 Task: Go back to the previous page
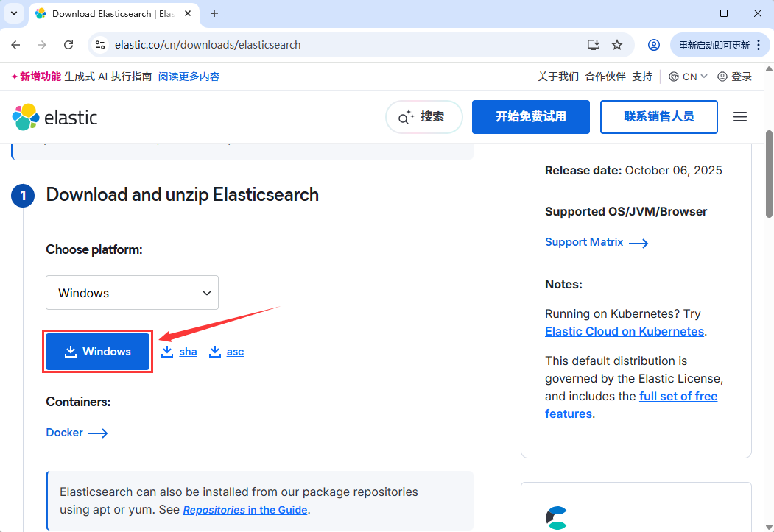(15, 45)
